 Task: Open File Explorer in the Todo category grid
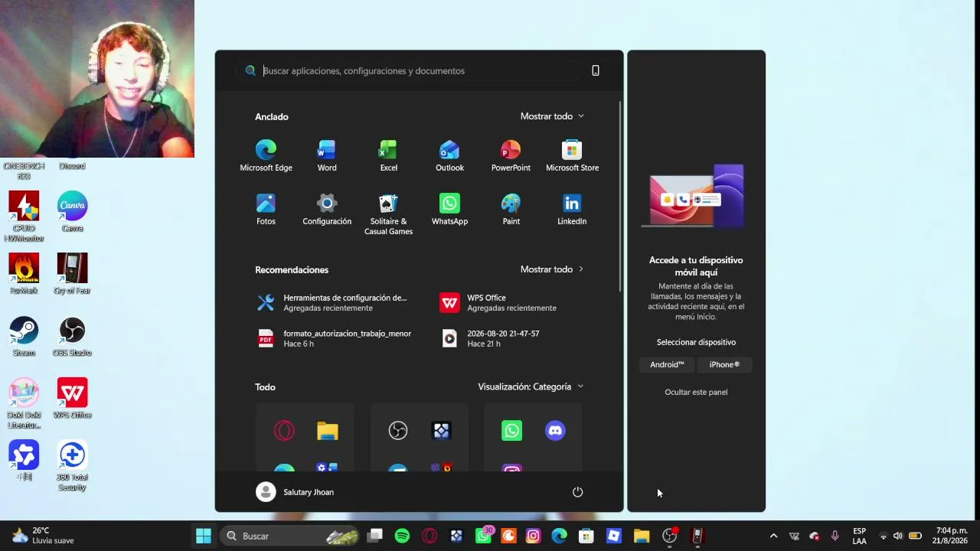(x=328, y=431)
